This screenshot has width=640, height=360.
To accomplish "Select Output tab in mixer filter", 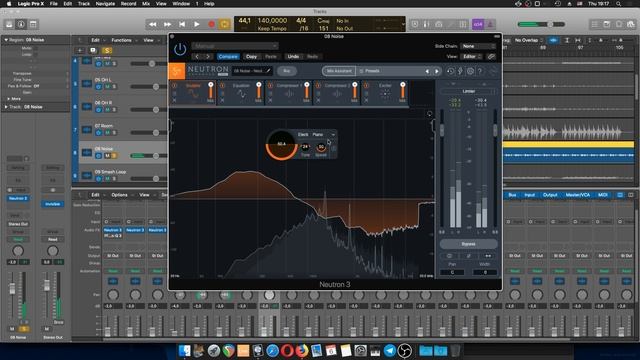I will (x=550, y=195).
